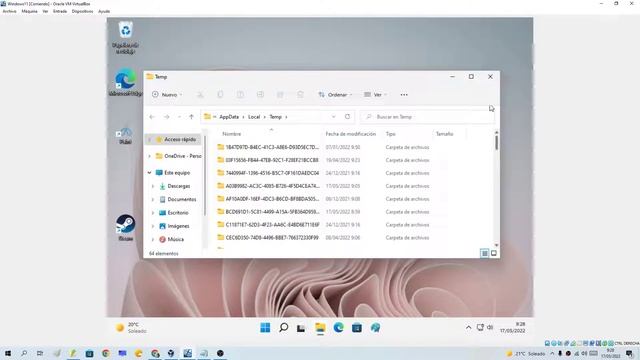Screen dimensions: 640x360
Task: Click the guest taskbar volume icon
Action: point(490,327)
